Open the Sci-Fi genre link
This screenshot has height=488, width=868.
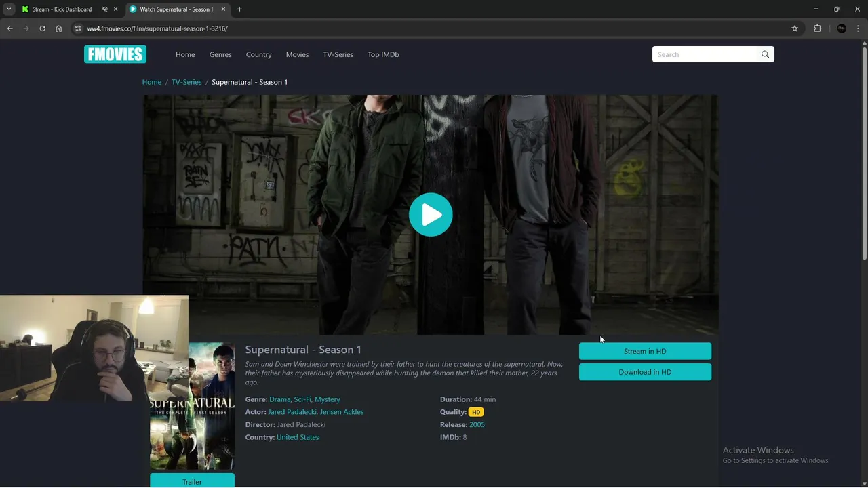(x=302, y=399)
